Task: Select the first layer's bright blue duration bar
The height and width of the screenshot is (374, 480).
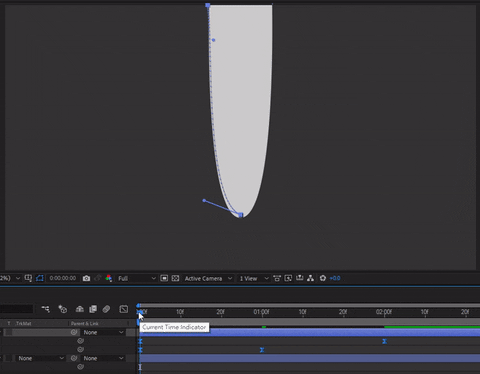Action: pos(310,333)
